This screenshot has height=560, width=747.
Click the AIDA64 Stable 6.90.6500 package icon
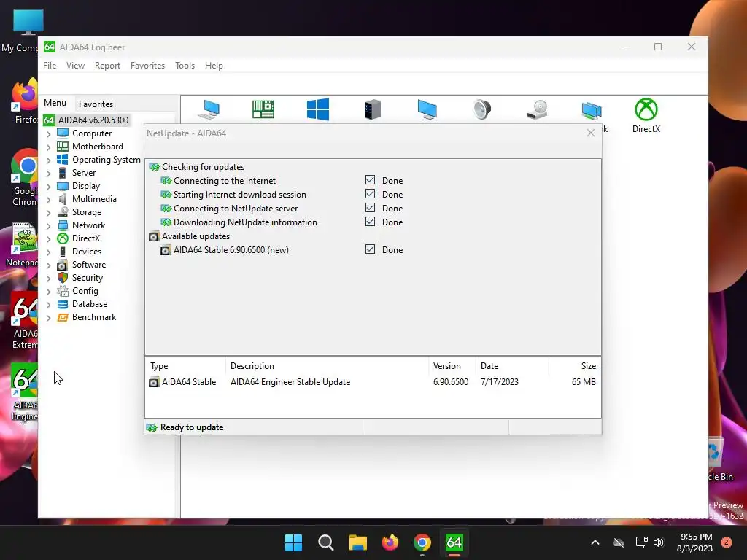pos(166,250)
